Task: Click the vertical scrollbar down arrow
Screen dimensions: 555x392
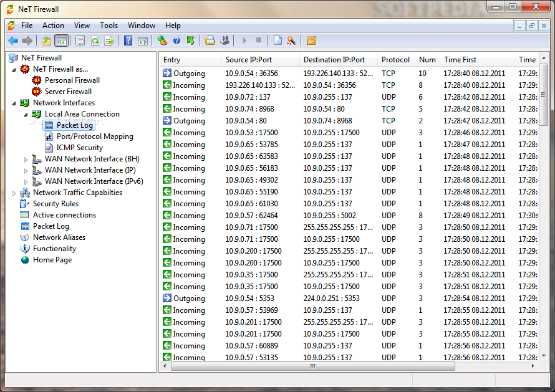Action: tap(544, 356)
